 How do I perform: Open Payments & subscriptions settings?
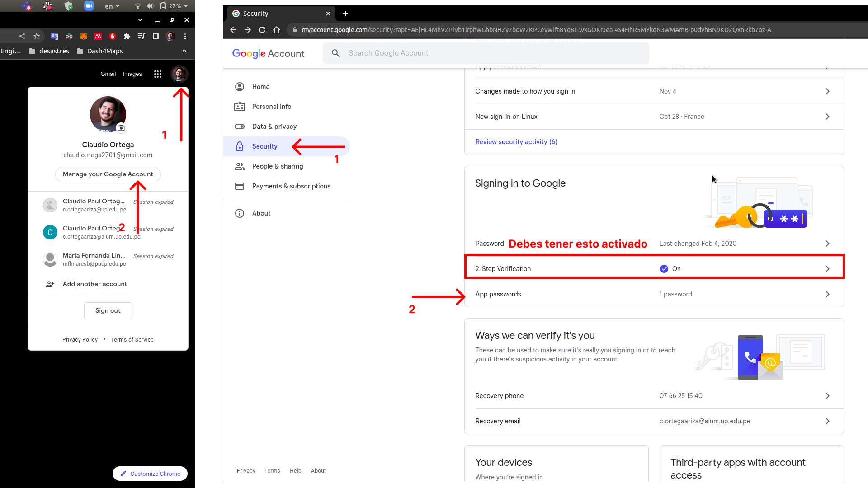tap(291, 186)
